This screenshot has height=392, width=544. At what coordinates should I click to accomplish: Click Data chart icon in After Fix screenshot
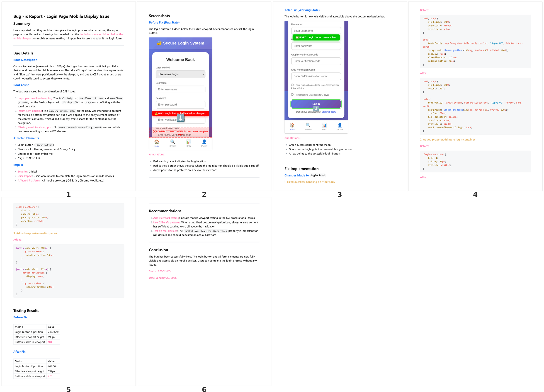tap(324, 125)
